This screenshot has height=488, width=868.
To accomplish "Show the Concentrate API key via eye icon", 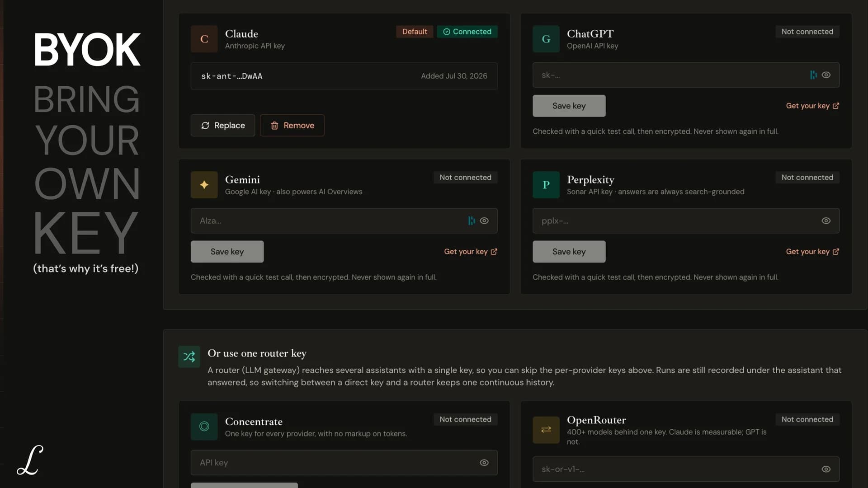I will (484, 463).
